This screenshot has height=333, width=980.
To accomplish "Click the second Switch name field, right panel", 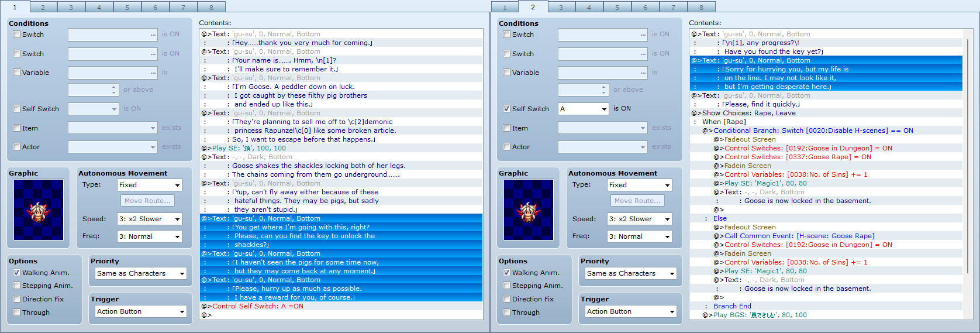I will 603,54.
